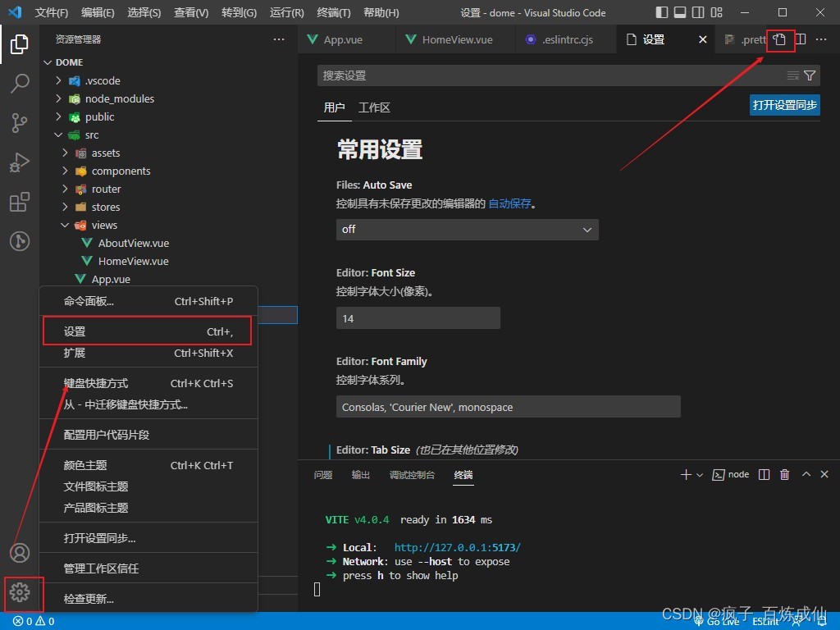Open Run and Debug view
Screen dimensions: 840x630
(x=20, y=162)
